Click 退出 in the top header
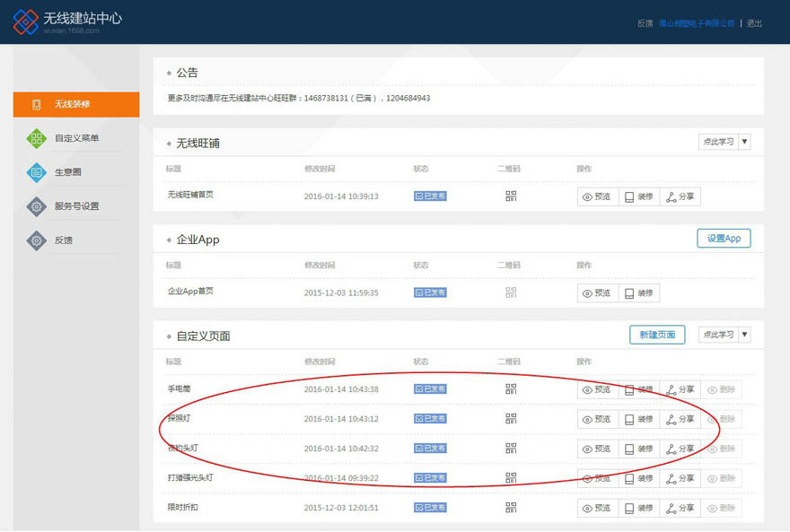This screenshot has width=790, height=532. (754, 23)
